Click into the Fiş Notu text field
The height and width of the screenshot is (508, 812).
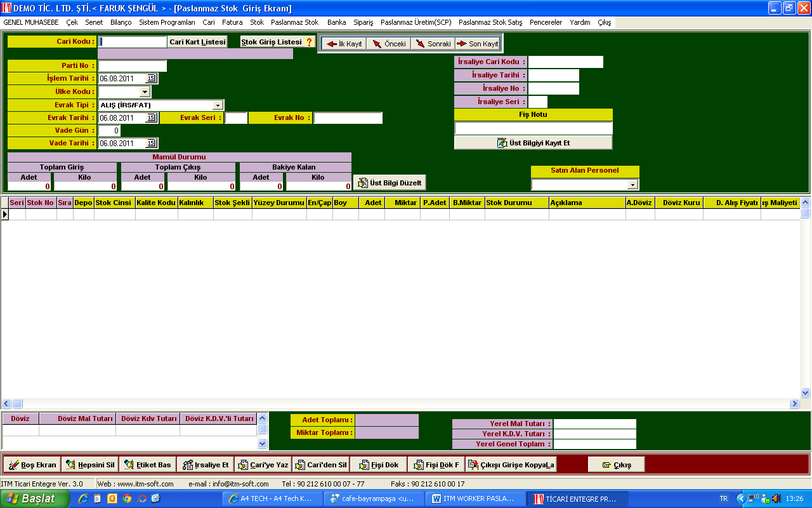click(534, 128)
